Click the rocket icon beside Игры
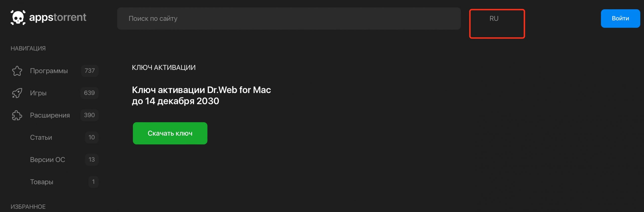Viewport: 644px width, 212px height. pyautogui.click(x=17, y=93)
